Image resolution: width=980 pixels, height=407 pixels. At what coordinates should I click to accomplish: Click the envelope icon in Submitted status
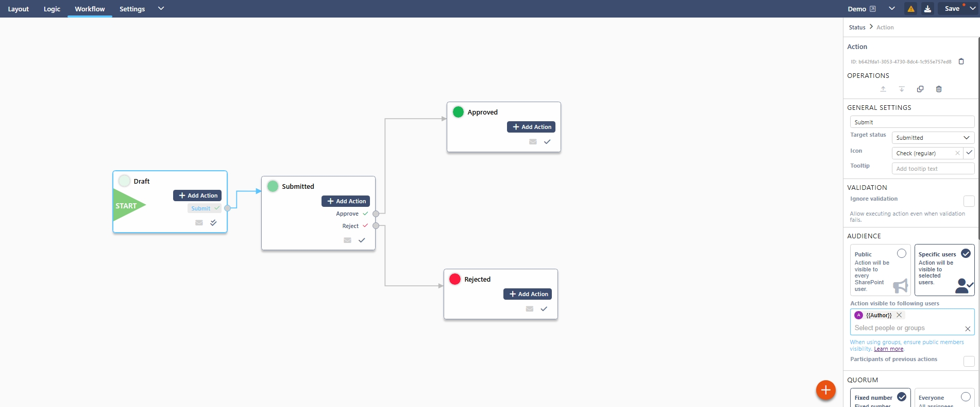pos(347,240)
